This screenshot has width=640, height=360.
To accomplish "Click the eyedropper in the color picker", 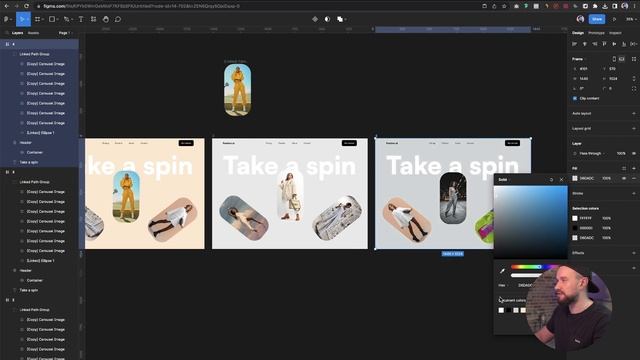I will (502, 271).
